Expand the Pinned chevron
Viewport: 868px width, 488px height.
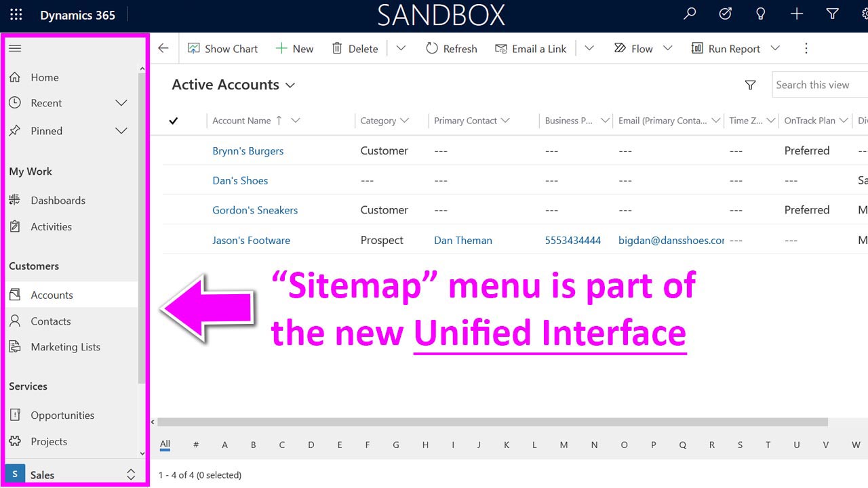click(121, 131)
